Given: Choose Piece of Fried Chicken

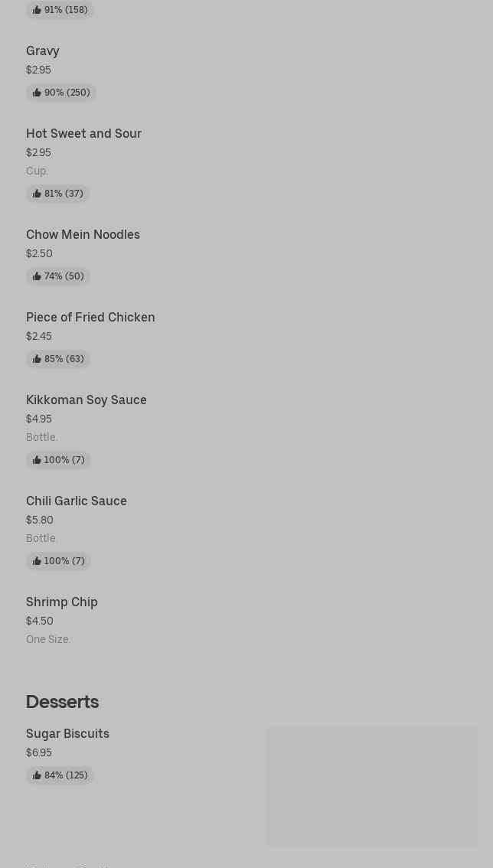Looking at the screenshot, I should (90, 317).
